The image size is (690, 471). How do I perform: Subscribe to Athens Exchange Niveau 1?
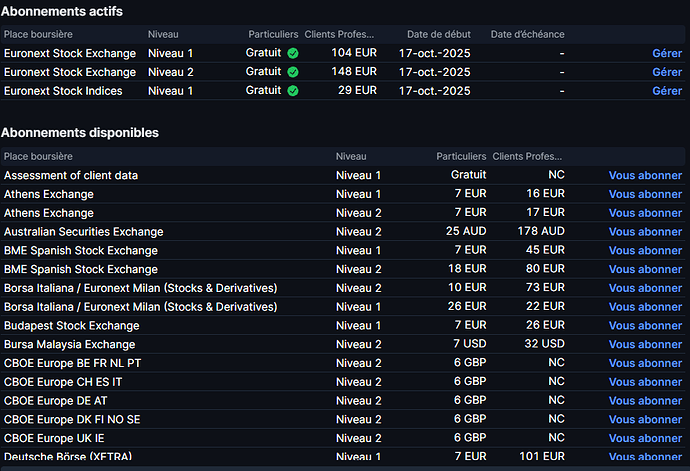point(645,194)
